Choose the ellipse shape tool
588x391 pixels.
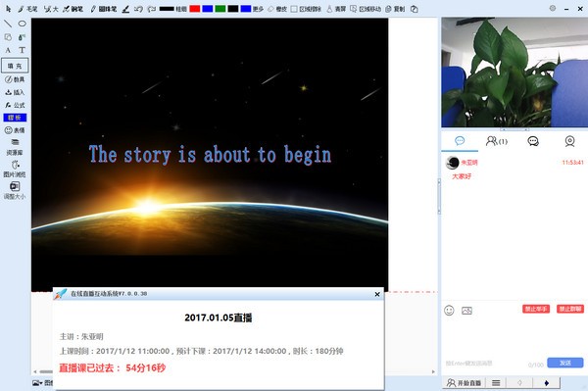[23, 24]
